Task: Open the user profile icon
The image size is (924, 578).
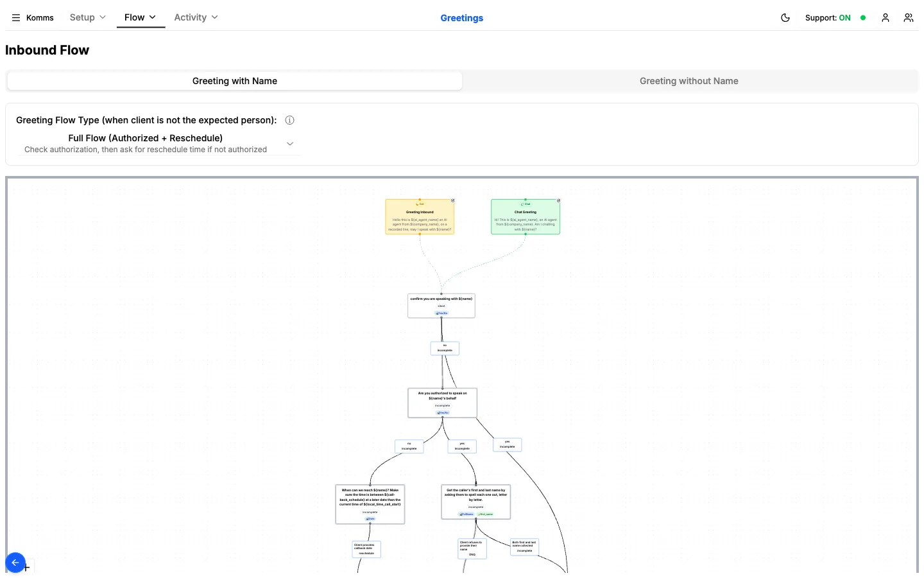Action: coord(886,18)
